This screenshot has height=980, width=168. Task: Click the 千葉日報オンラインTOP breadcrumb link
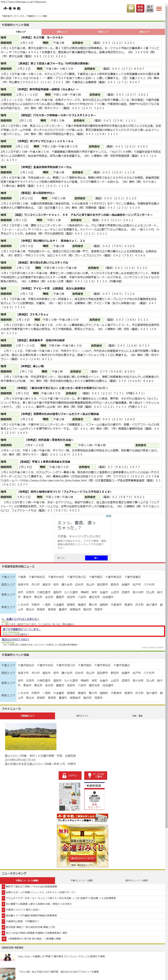(13, 16)
